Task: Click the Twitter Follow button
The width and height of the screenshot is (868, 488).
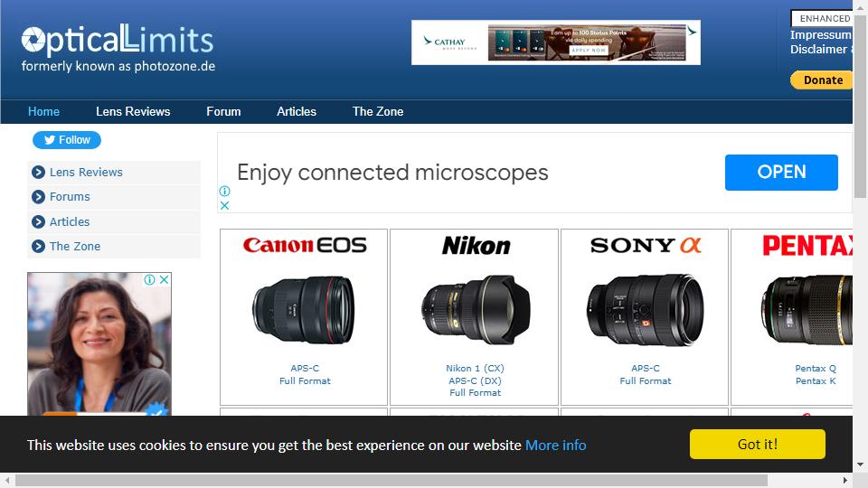Action: pos(67,140)
